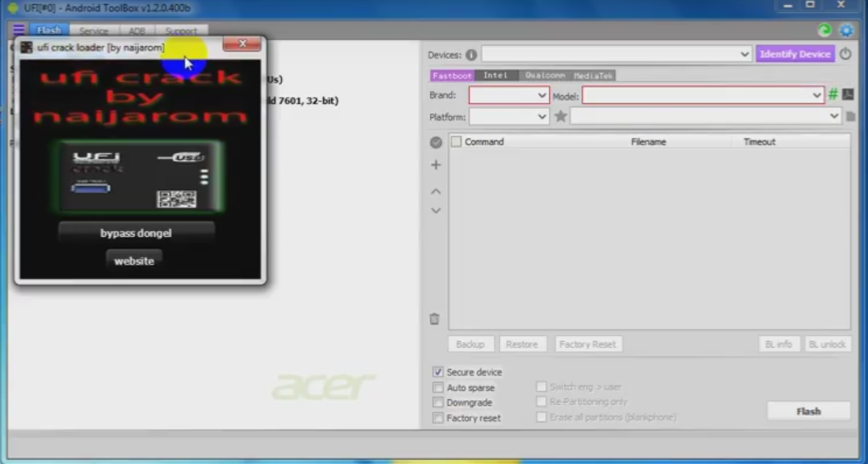Toggle Re-Partitioning only checkbox

coord(542,402)
